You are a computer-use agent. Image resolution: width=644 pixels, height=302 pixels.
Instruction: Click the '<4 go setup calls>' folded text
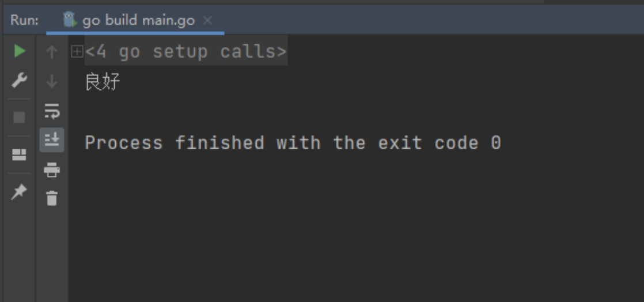185,52
